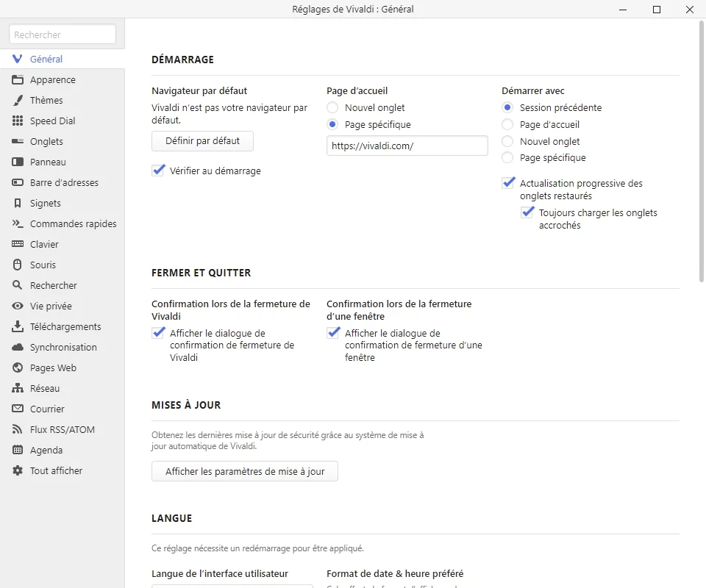Click the text about redémarrage being required
706x588 pixels.
click(257, 548)
